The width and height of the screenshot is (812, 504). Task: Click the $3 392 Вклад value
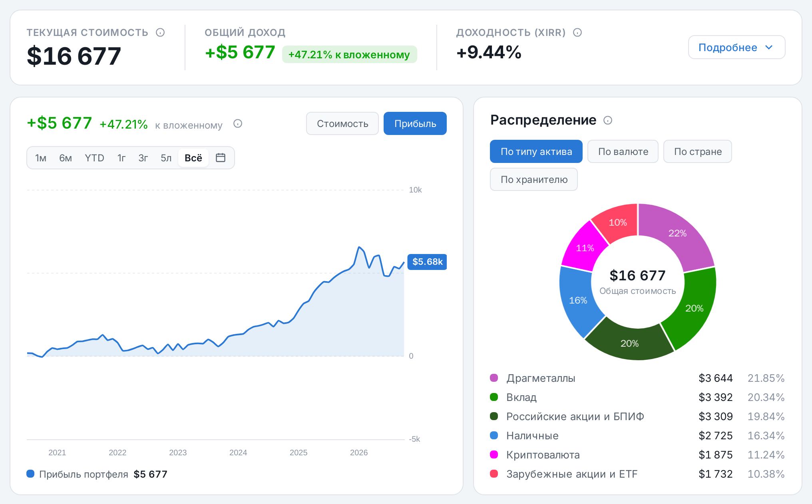pos(715,397)
